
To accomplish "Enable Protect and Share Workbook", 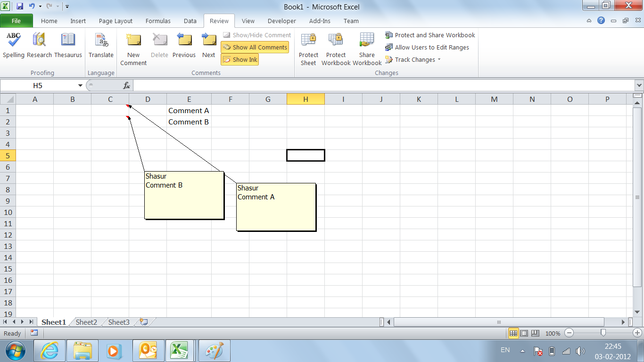I will pos(429,35).
